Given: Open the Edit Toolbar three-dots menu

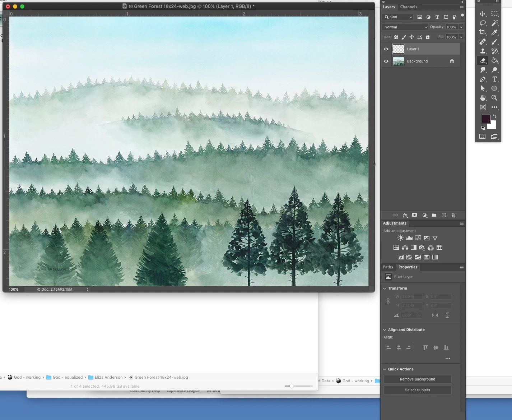Looking at the screenshot, I should 494,107.
